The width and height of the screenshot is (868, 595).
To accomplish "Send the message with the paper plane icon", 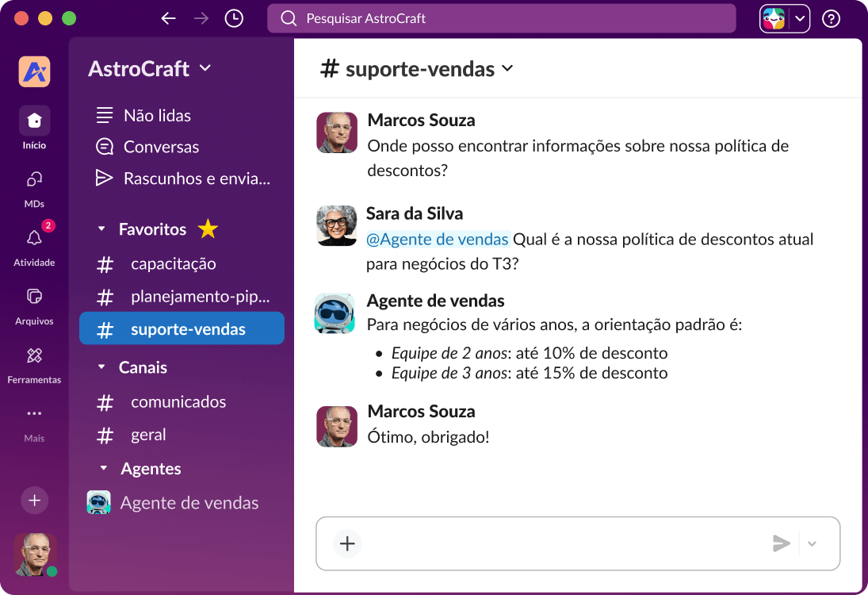I will (781, 543).
